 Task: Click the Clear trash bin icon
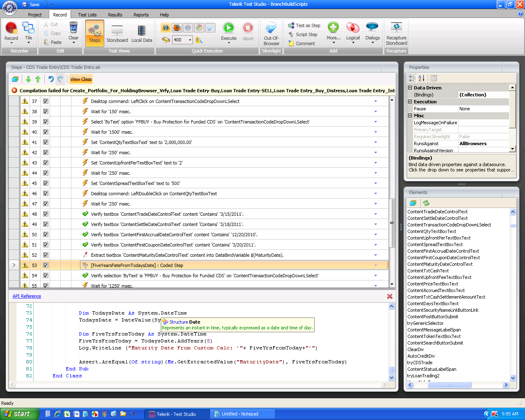coord(73,28)
